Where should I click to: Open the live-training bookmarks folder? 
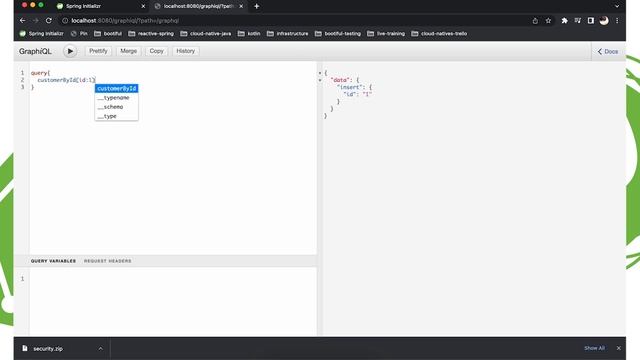[386, 33]
